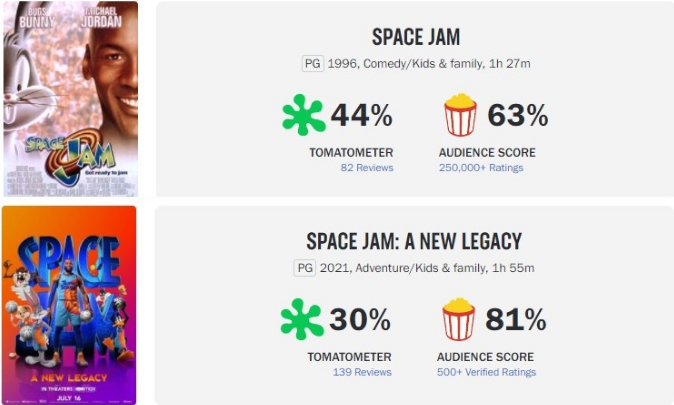Screen dimensions: 674x405
Task: Open the 250,000+ Ratings link
Action: 481,168
